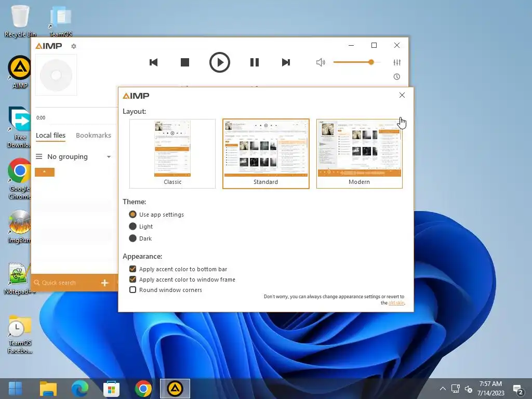Screen dimensions: 532x399
Task: Click the hamburger grouping menu icon
Action: 39,156
